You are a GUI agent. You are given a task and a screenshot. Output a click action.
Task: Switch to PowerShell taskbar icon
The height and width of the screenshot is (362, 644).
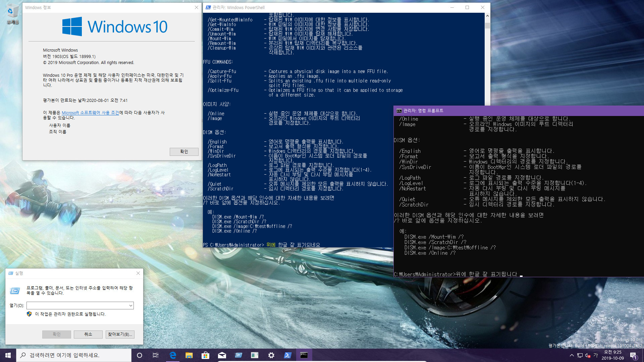(287, 355)
